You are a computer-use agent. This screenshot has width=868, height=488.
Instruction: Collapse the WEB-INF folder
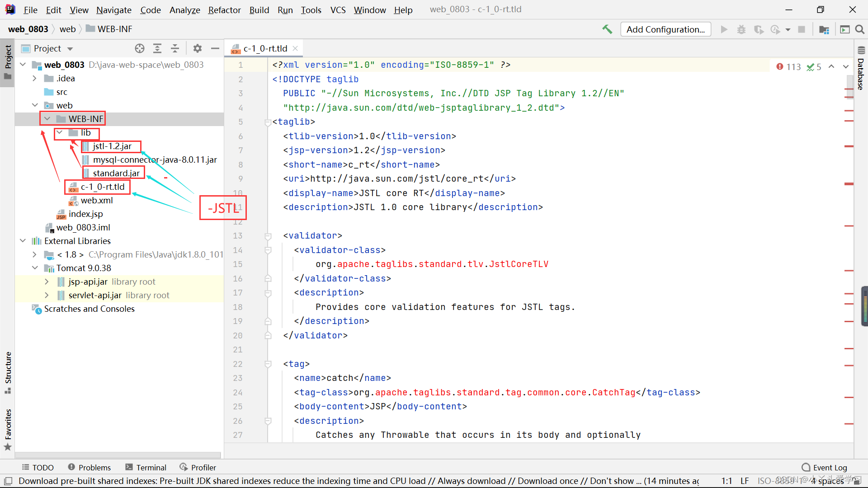point(47,119)
